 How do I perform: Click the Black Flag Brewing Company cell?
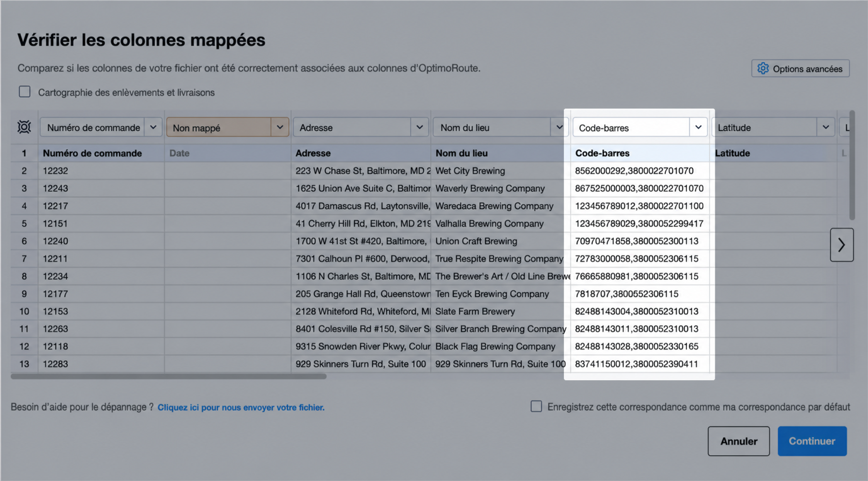[x=501, y=346]
